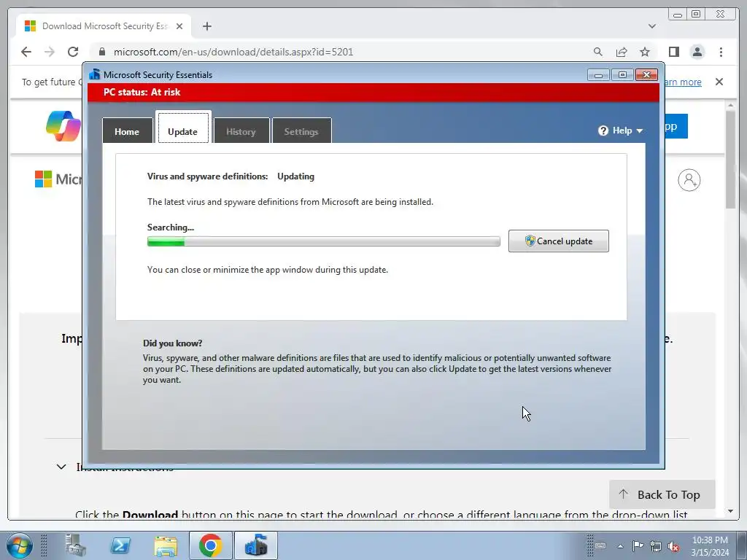
Task: Click the microsoft.com address bar
Action: click(341, 52)
